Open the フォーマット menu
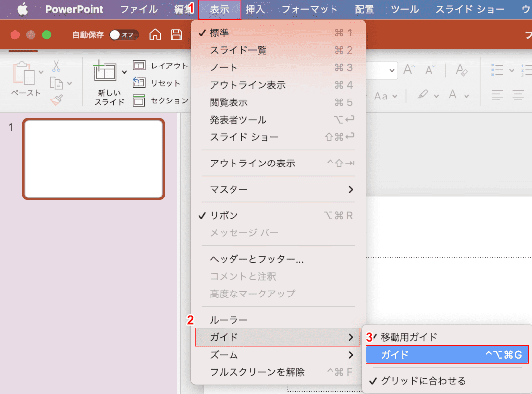The height and width of the screenshot is (394, 532). coord(310,9)
